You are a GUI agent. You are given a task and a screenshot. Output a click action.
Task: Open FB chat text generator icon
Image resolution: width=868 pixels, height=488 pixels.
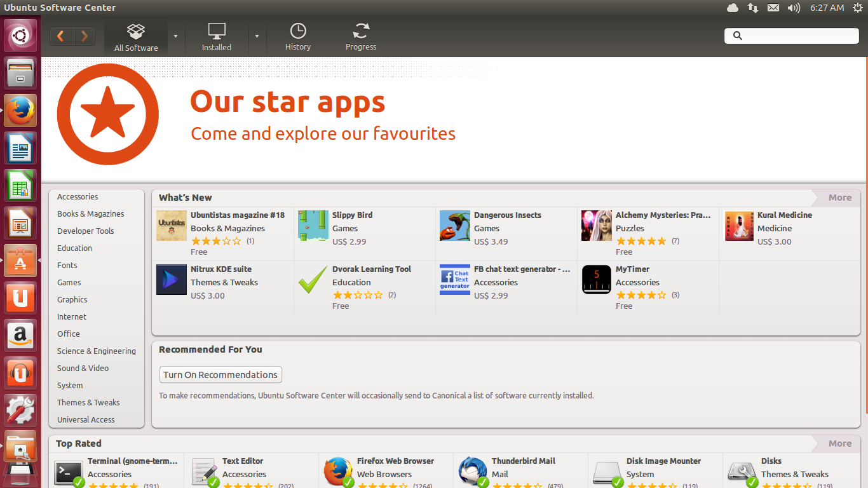click(455, 280)
